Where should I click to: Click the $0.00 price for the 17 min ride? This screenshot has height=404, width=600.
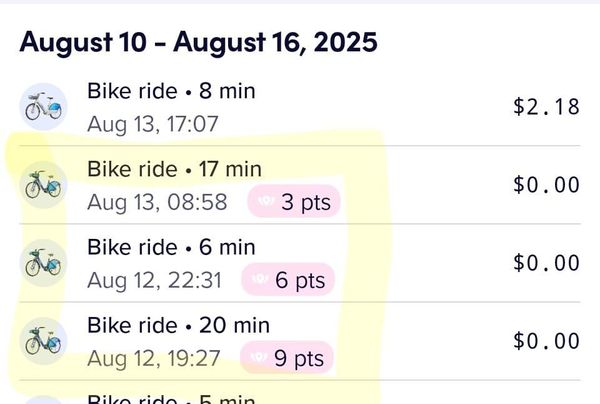pos(546,184)
